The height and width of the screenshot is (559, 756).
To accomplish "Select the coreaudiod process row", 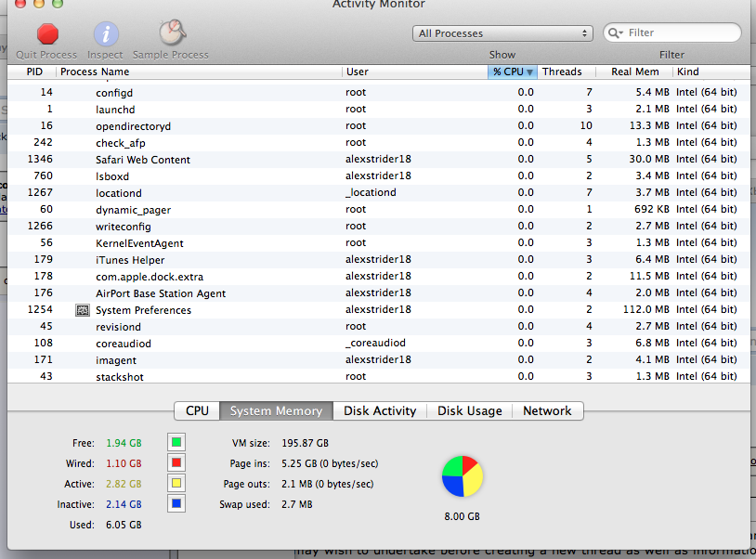I will coord(379,344).
